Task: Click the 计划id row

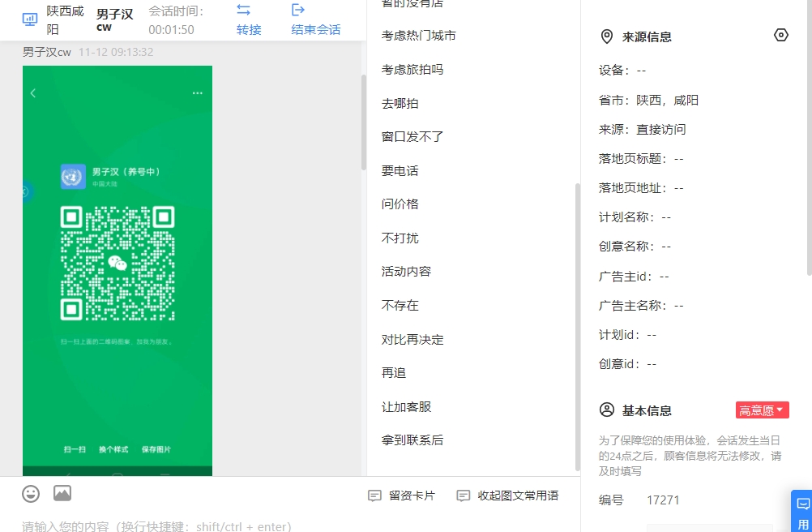Action: [x=628, y=335]
